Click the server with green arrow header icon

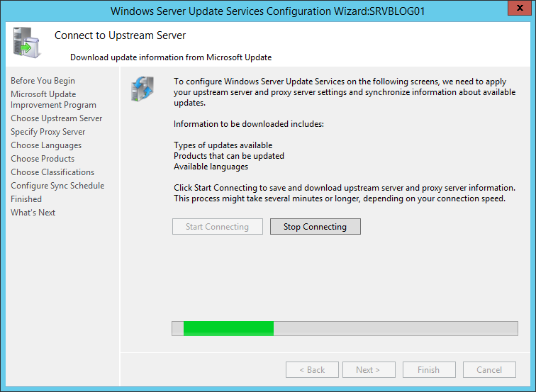click(x=26, y=43)
